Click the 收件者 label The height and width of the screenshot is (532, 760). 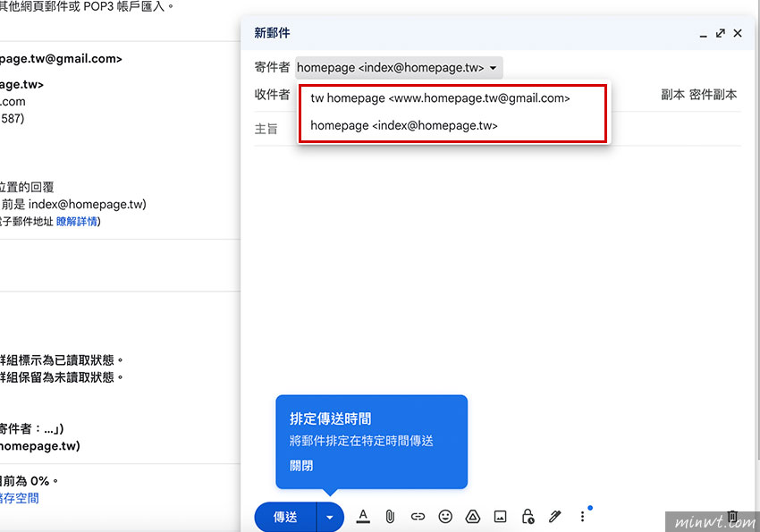272,95
